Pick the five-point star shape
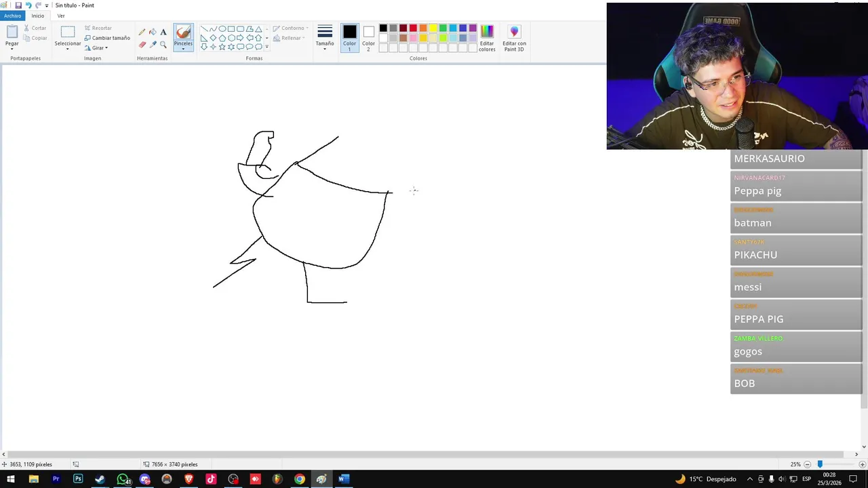Screen dimensions: 868x488 pyautogui.click(x=222, y=47)
